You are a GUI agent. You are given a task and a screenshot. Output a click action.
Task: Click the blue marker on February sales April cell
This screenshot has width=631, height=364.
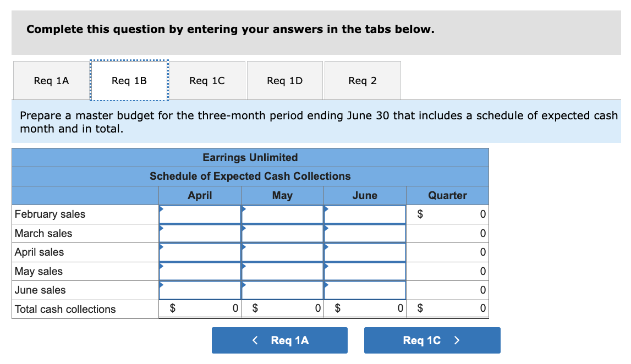click(161, 211)
